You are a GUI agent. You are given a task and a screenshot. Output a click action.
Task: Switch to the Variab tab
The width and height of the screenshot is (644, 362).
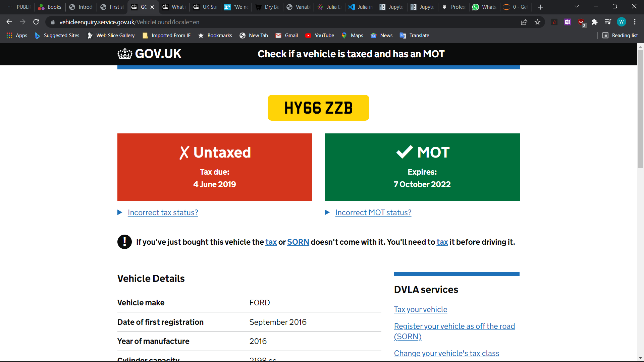[x=298, y=7]
